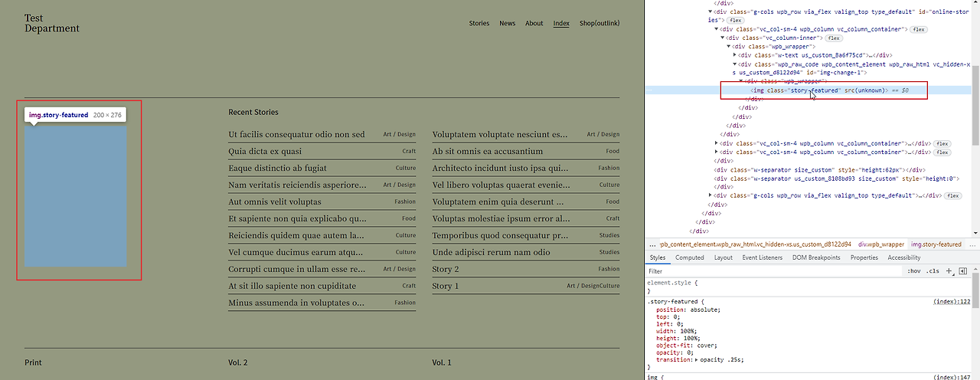
Task: Click Studies tag beside 'Unde adipisci rerum'
Action: click(609, 252)
